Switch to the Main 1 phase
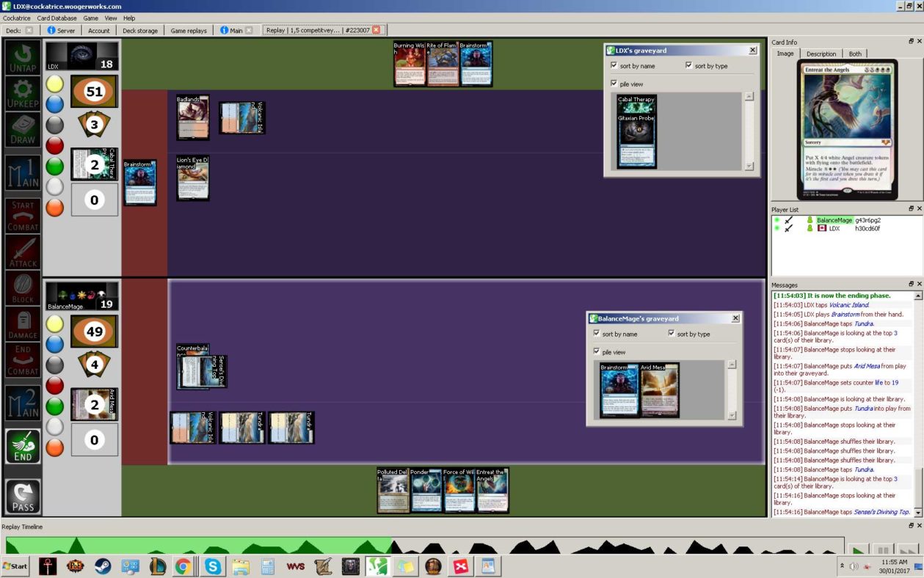This screenshot has height=578, width=924. 23,173
